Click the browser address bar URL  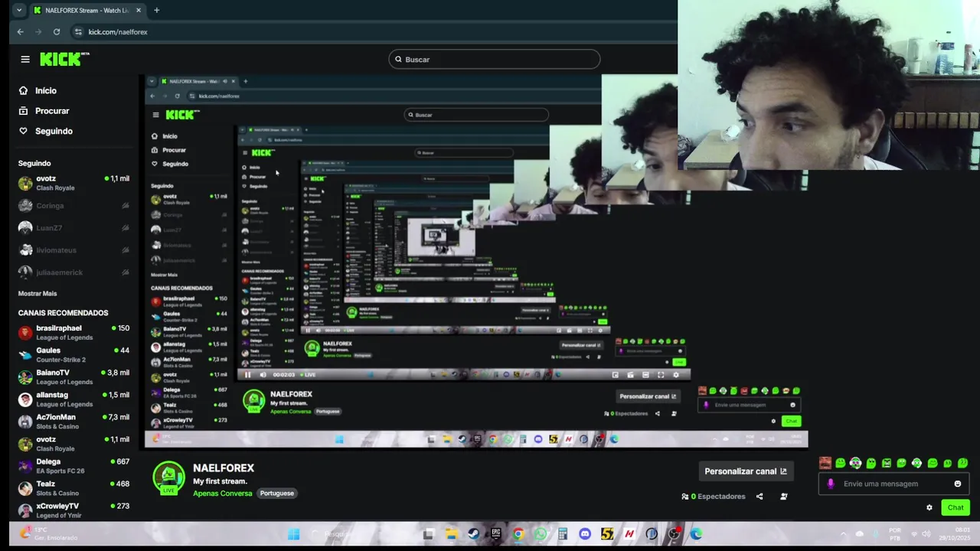click(x=118, y=32)
